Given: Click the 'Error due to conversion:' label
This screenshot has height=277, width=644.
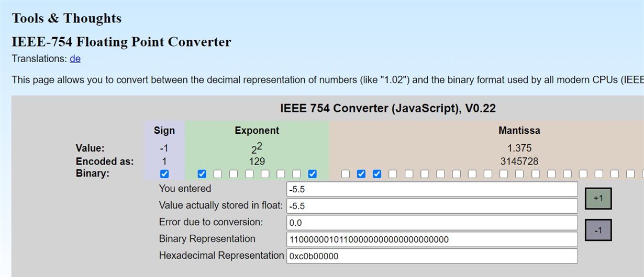Looking at the screenshot, I should point(211,222).
